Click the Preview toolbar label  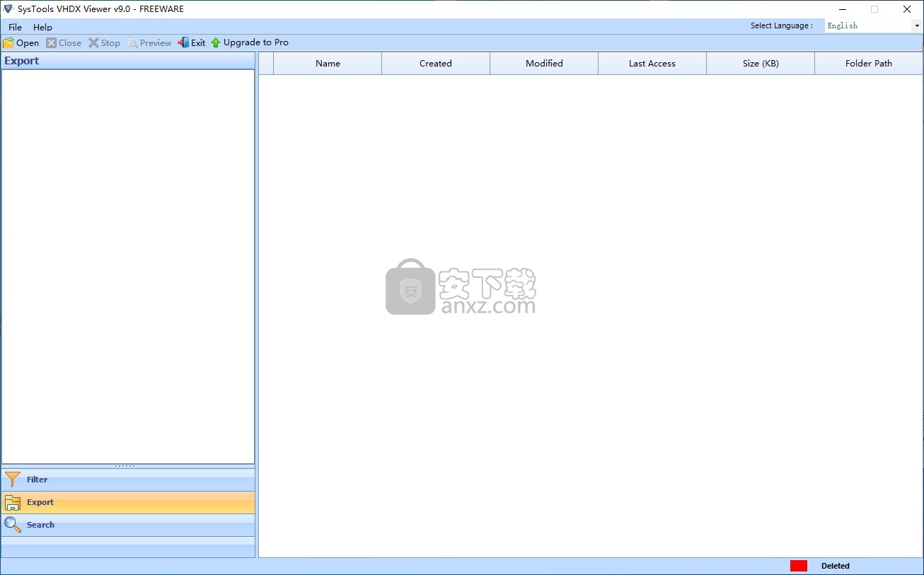pos(156,42)
